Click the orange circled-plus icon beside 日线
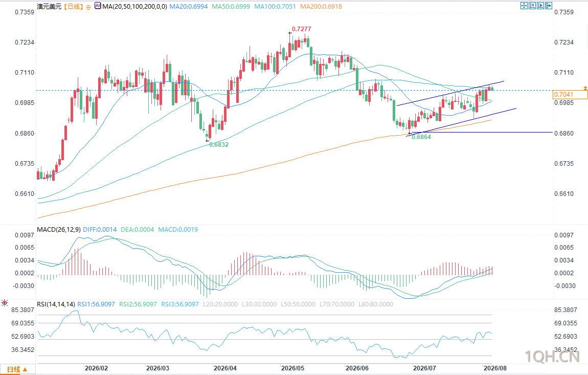This screenshot has height=375, width=588. (x=88, y=7)
